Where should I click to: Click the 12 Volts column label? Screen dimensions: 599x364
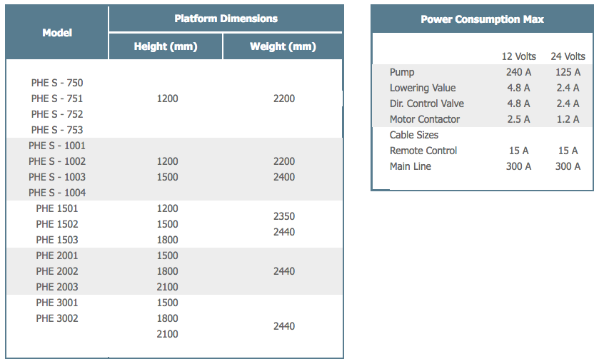click(x=518, y=56)
